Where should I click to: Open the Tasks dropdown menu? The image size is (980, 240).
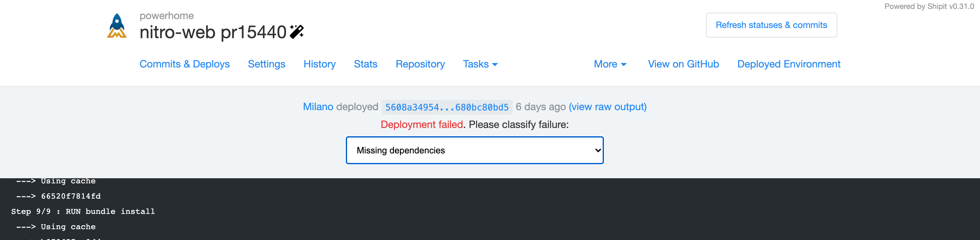480,64
